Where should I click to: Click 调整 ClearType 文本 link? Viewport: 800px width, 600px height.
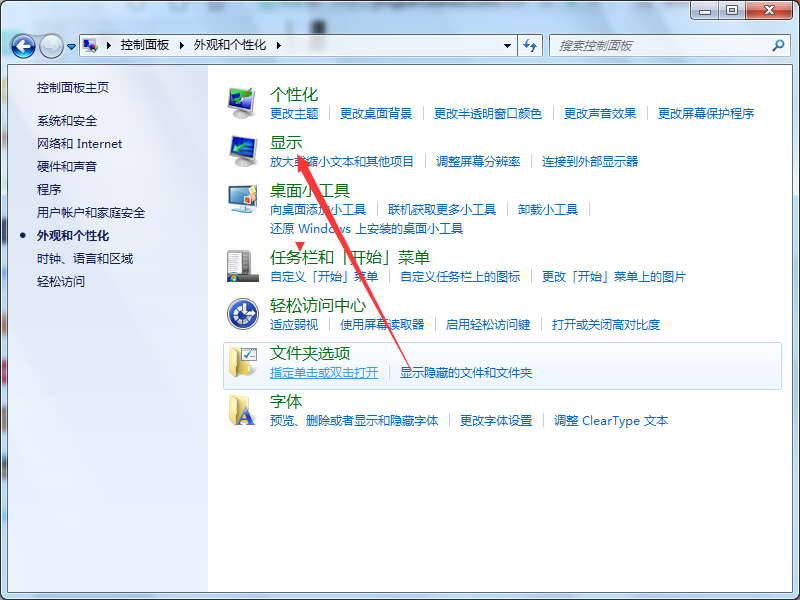coord(611,421)
